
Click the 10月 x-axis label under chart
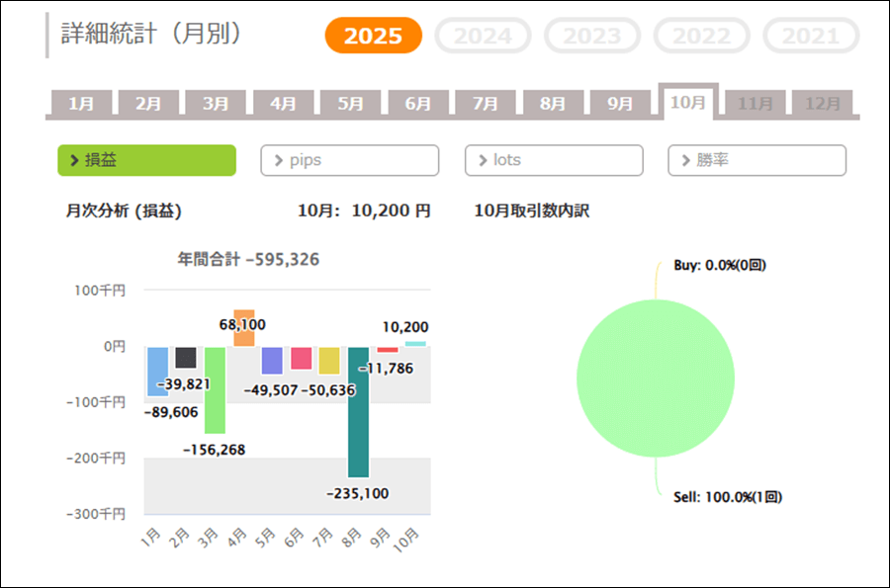click(x=406, y=540)
